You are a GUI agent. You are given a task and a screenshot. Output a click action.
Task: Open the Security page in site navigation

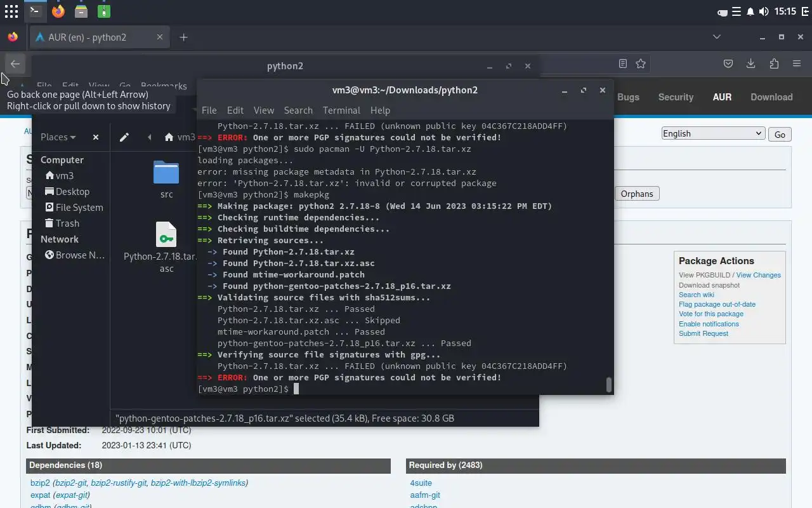(676, 97)
